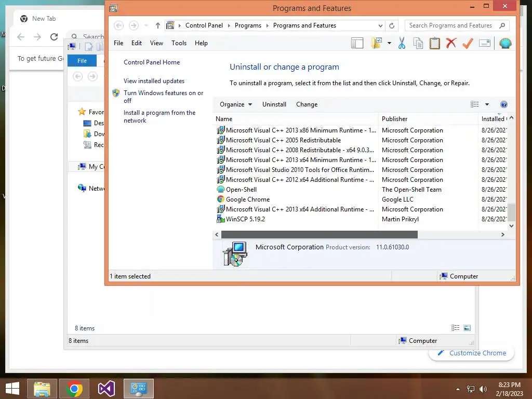The width and height of the screenshot is (532, 399).
Task: Click Install a program from the network
Action: (159, 116)
